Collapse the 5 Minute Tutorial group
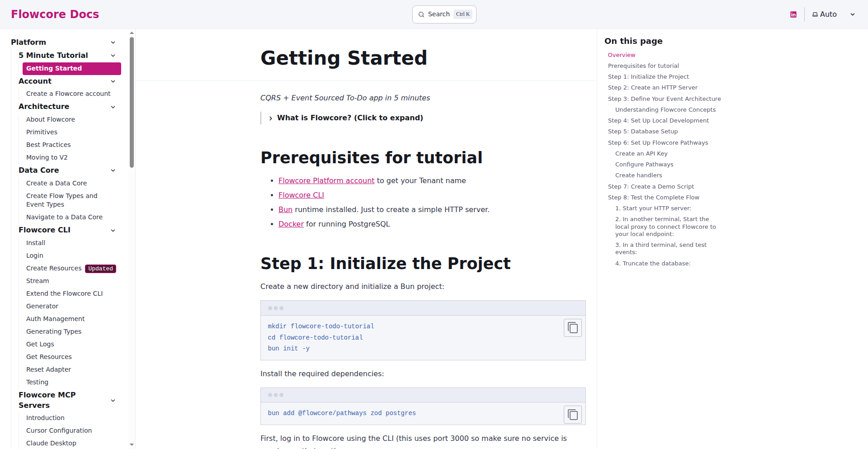The image size is (868, 449). [x=113, y=56]
